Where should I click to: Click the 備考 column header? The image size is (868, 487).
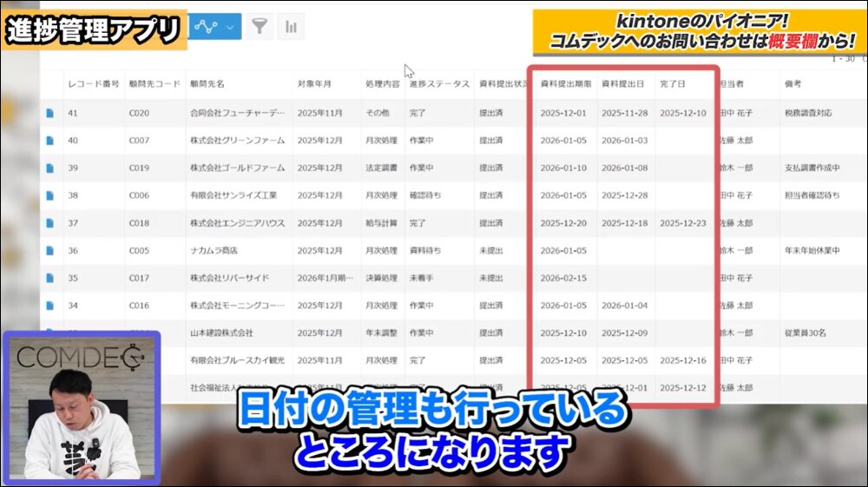(792, 84)
